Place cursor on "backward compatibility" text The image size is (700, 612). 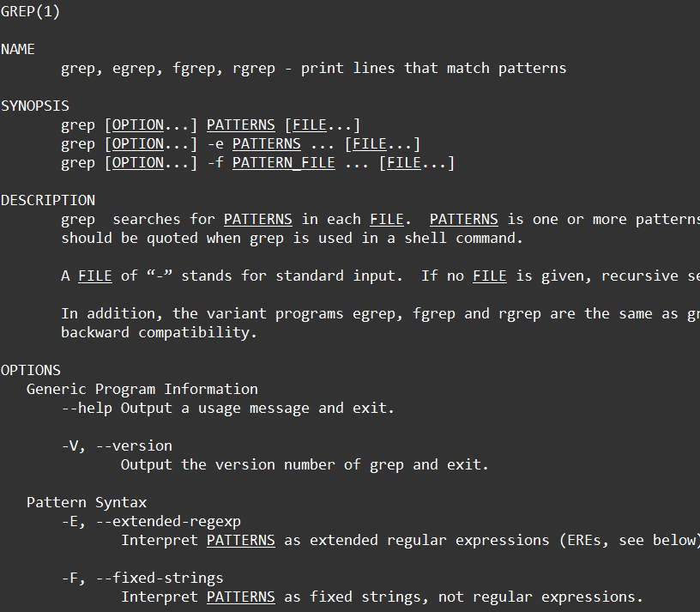click(x=159, y=332)
